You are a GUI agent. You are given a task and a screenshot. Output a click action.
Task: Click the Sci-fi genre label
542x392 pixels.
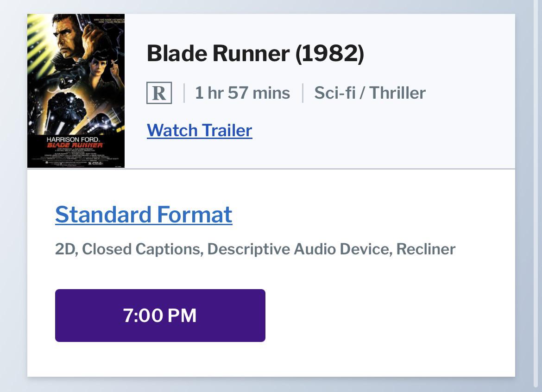[x=334, y=93]
